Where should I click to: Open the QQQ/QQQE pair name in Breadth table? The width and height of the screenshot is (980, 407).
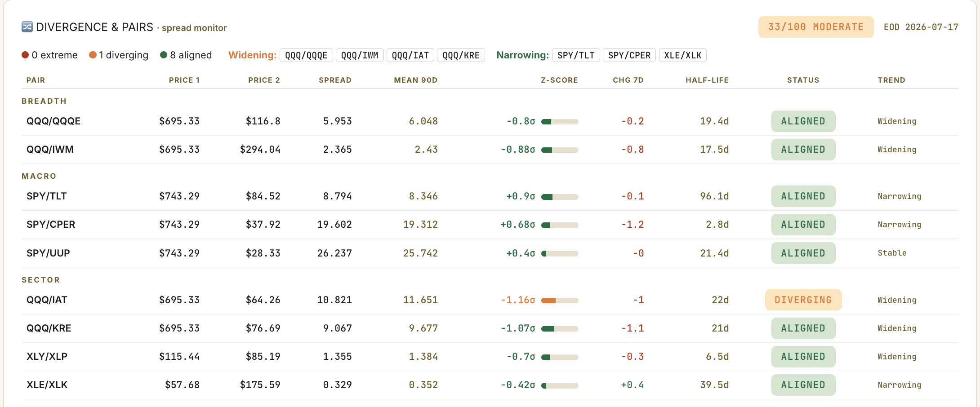(53, 121)
